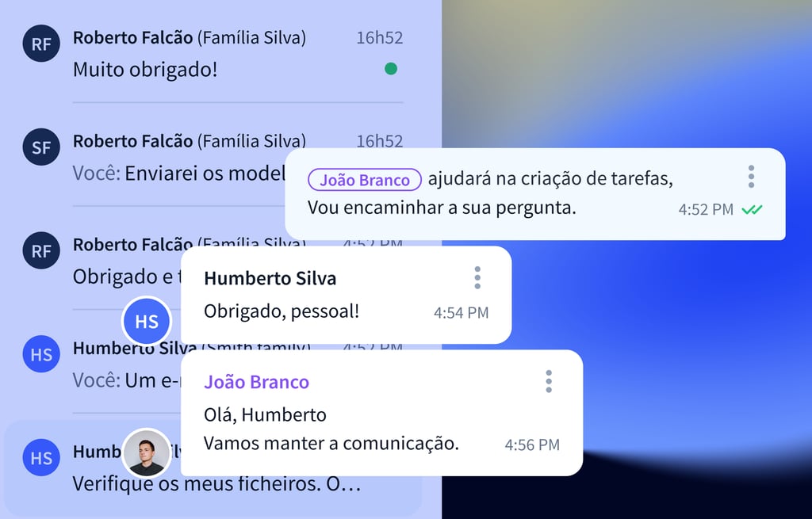The width and height of the screenshot is (812, 519).
Task: Click Humberto Silva sender name in bubble
Action: pyautogui.click(x=270, y=278)
